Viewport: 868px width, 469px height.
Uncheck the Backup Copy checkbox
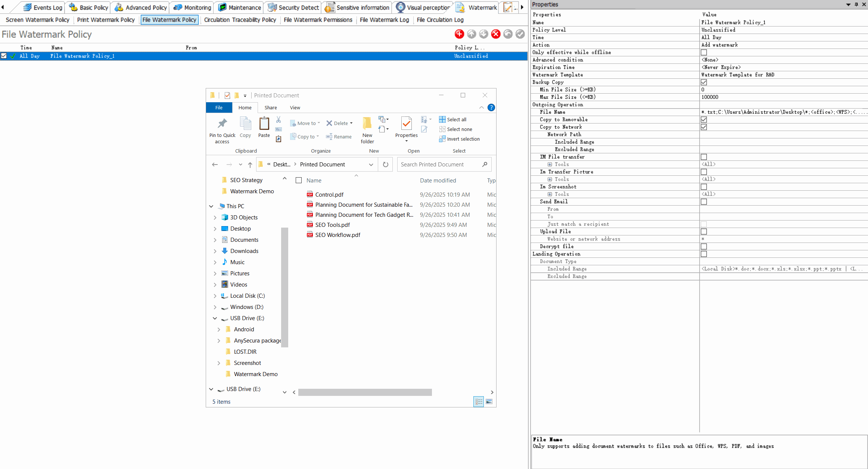click(704, 82)
